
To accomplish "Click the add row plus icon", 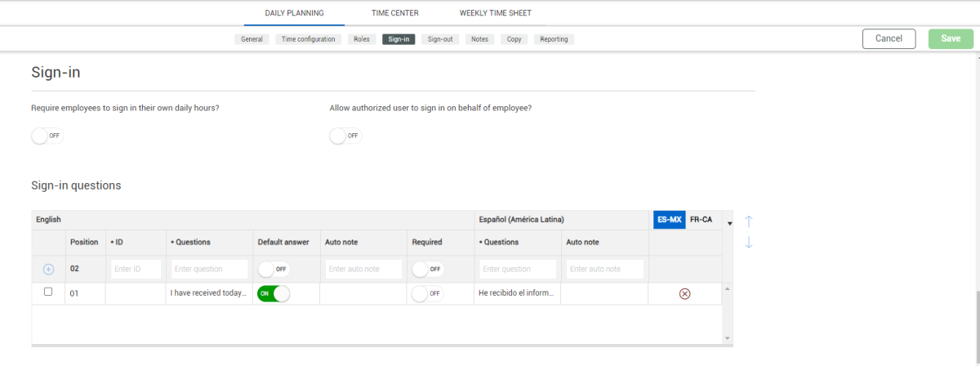I will tap(48, 269).
